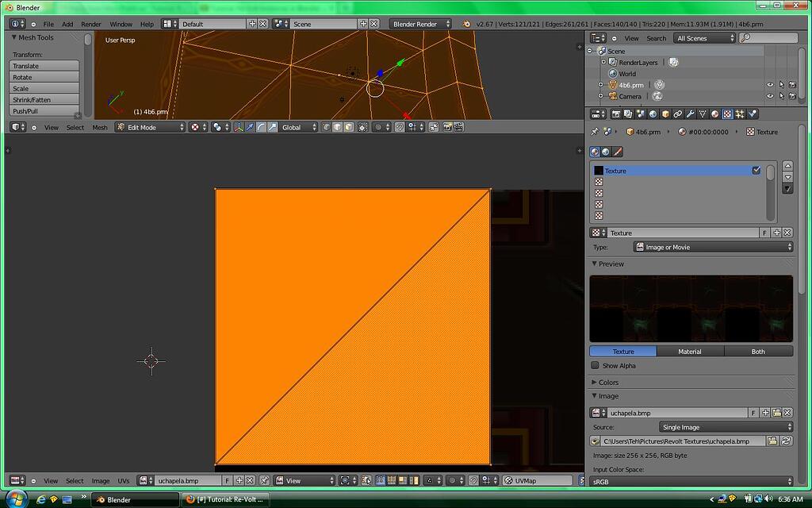Screen dimensions: 812x508
Task: Toggle the 3D manipulator widget axes icon
Action: (x=239, y=127)
